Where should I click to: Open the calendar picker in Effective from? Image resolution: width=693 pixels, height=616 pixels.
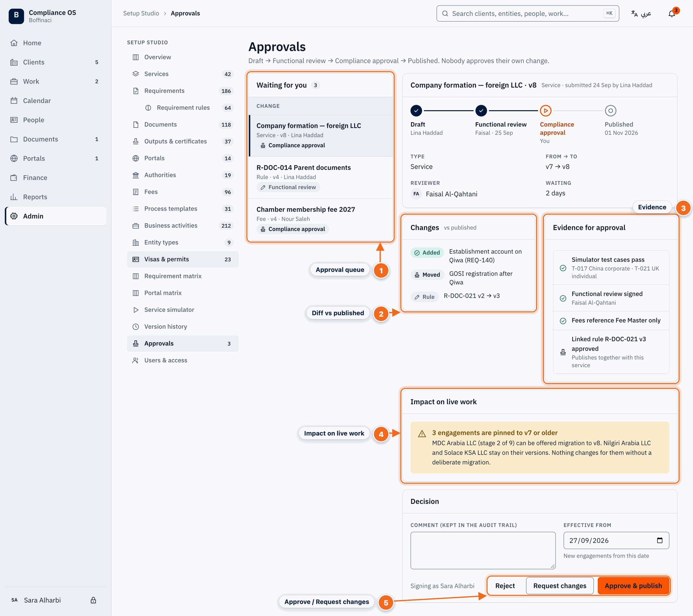[660, 540]
